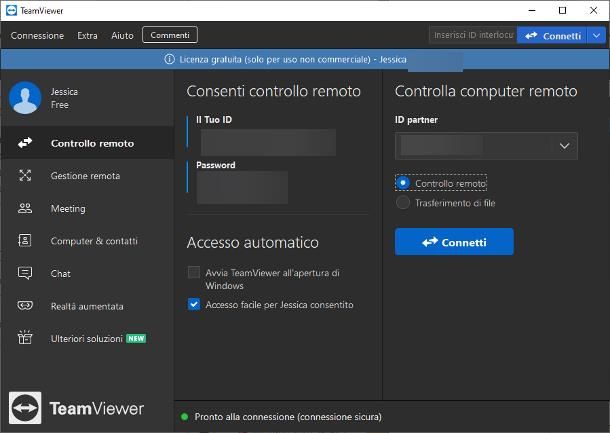Select the Trasferimento di file radio button

pyautogui.click(x=403, y=203)
